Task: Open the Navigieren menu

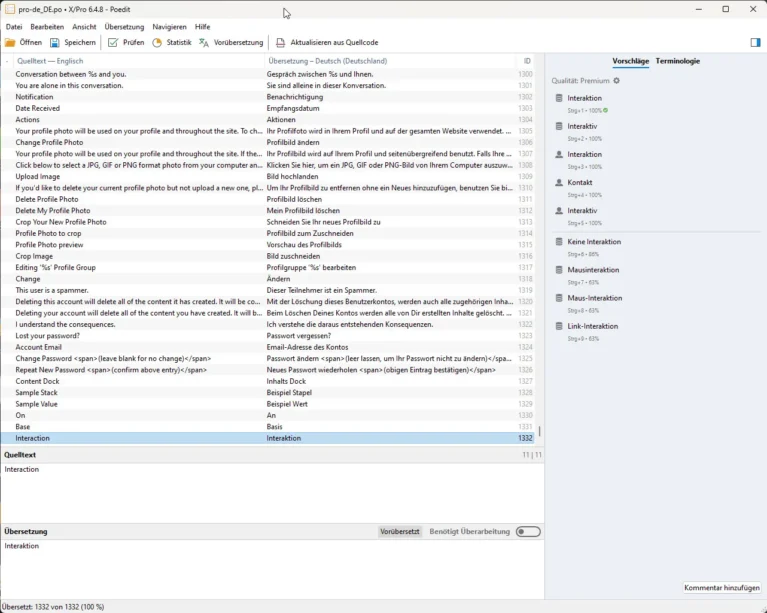Action: tap(169, 27)
